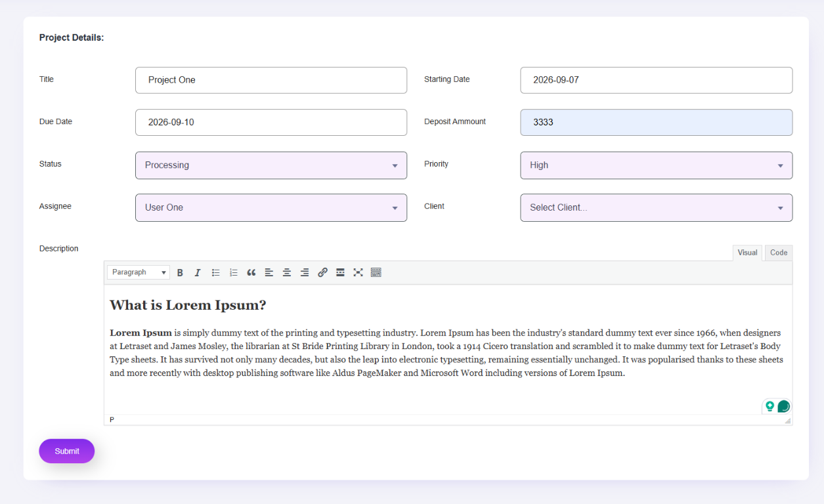Insert a numbered list

click(233, 272)
